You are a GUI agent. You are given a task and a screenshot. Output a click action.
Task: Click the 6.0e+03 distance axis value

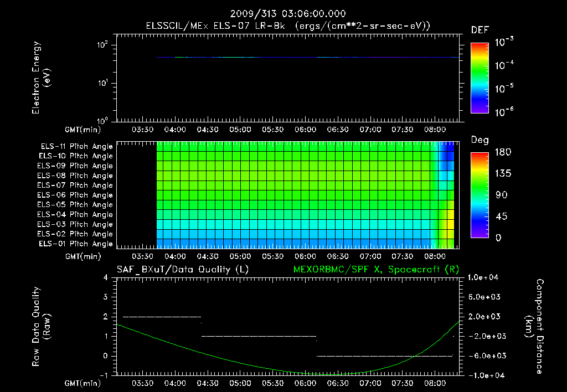[x=484, y=297]
